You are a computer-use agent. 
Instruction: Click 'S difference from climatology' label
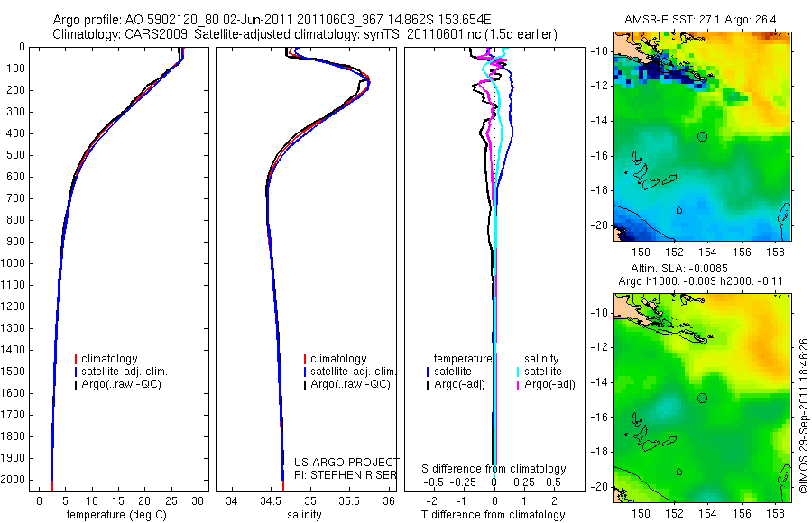tap(494, 469)
